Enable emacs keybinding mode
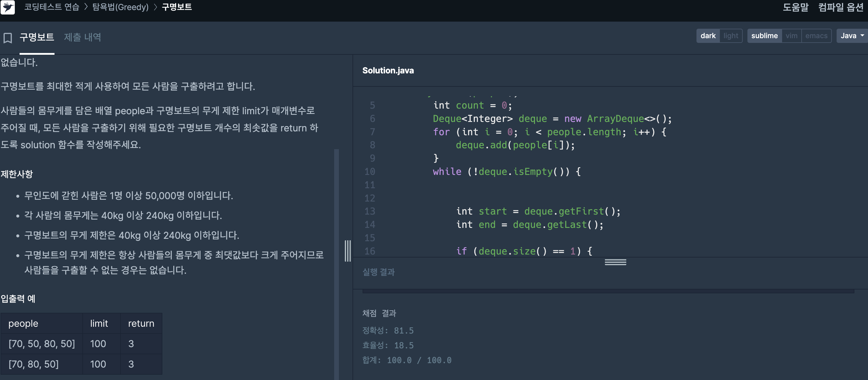This screenshot has width=868, height=380. pyautogui.click(x=816, y=36)
